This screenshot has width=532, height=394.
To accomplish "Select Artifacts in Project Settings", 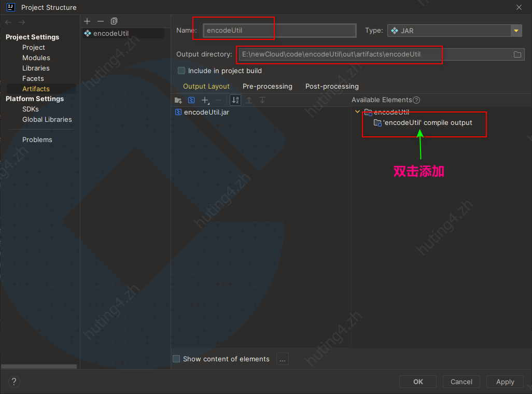I will pos(36,89).
